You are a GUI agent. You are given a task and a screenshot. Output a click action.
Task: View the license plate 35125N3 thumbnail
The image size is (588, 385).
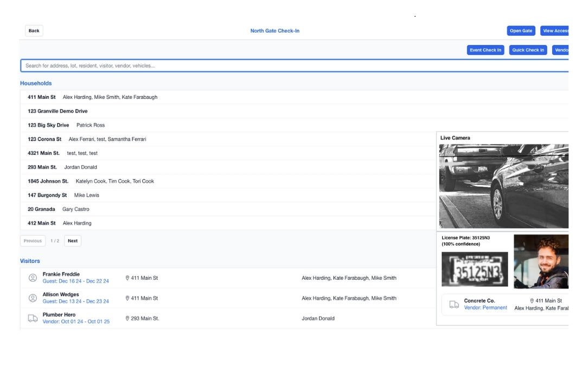click(474, 268)
